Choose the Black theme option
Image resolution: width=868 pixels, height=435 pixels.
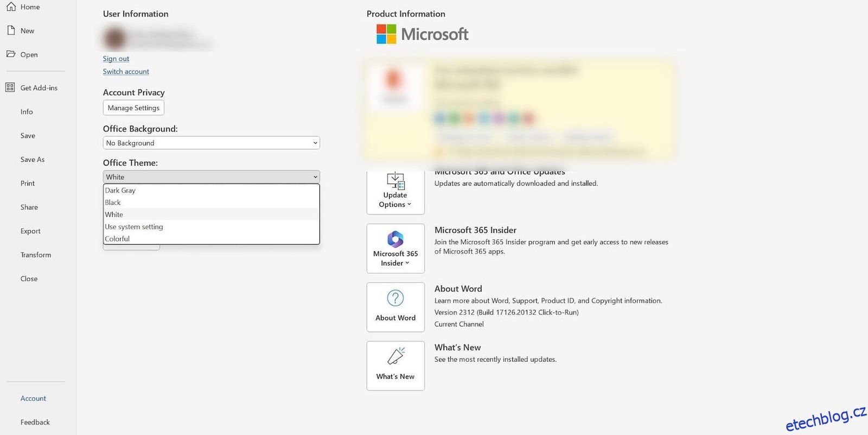(212, 203)
